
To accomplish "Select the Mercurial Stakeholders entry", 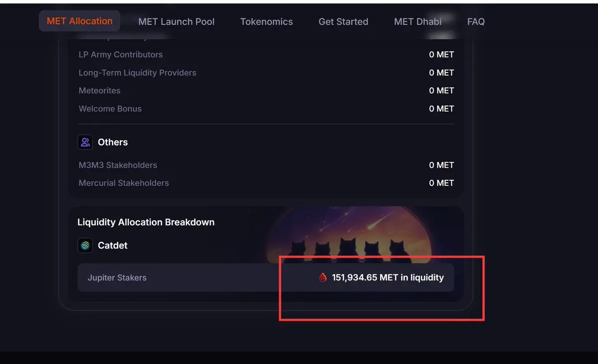I will coord(124,183).
